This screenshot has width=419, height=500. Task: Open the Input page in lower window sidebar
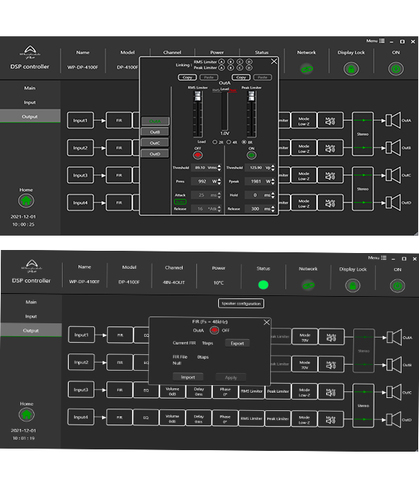coord(31,316)
